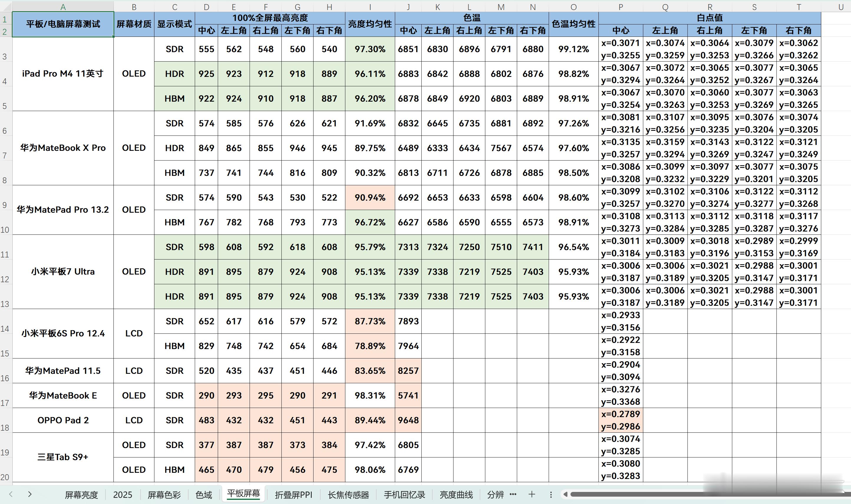This screenshot has height=504, width=851.
Task: Select the 亮度均匀性 header cell
Action: pos(370,24)
